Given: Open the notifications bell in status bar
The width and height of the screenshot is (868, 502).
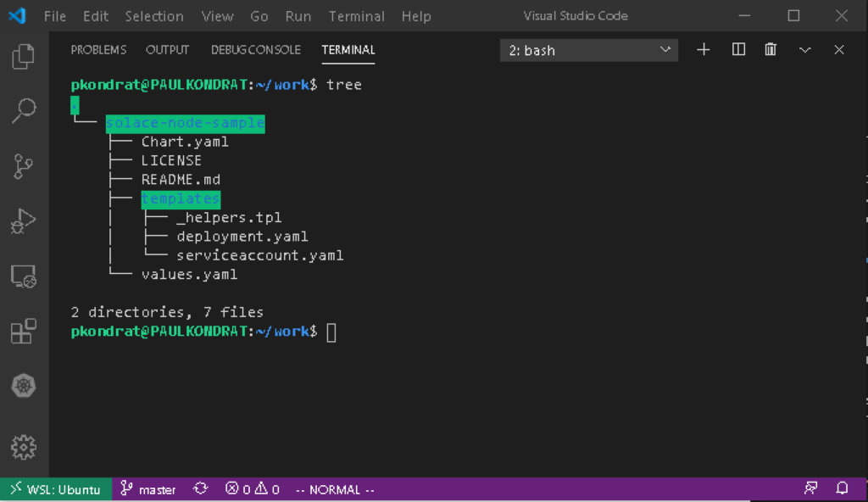Looking at the screenshot, I should click(843, 489).
